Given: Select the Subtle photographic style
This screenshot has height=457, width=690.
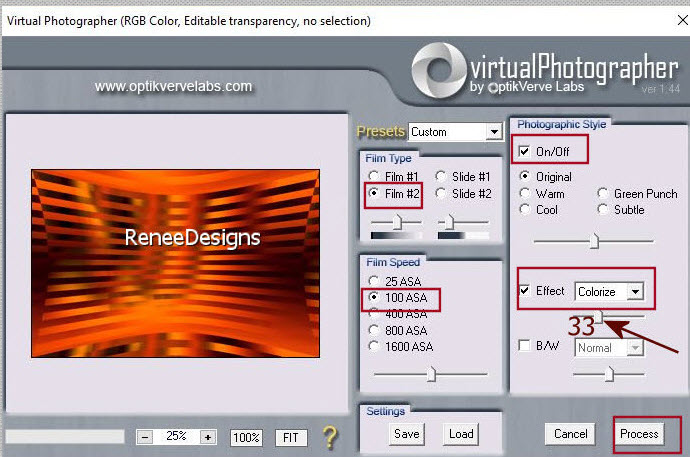Looking at the screenshot, I should 603,209.
